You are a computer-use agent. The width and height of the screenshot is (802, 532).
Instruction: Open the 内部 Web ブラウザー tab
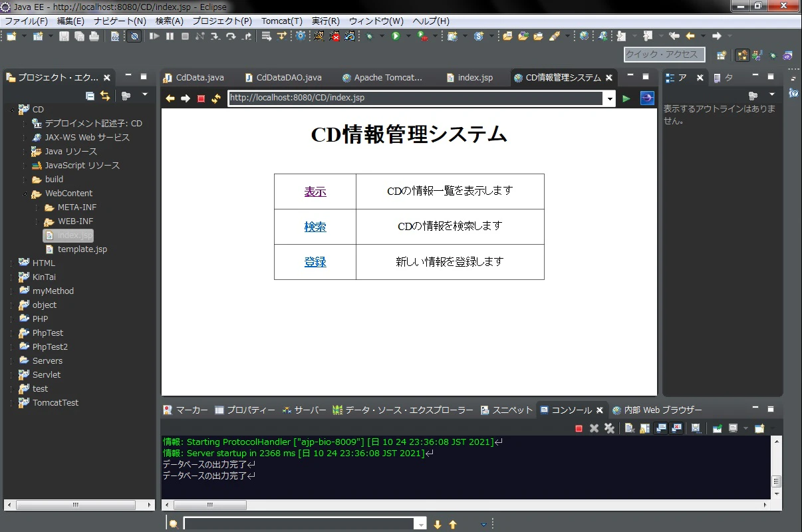coord(657,410)
